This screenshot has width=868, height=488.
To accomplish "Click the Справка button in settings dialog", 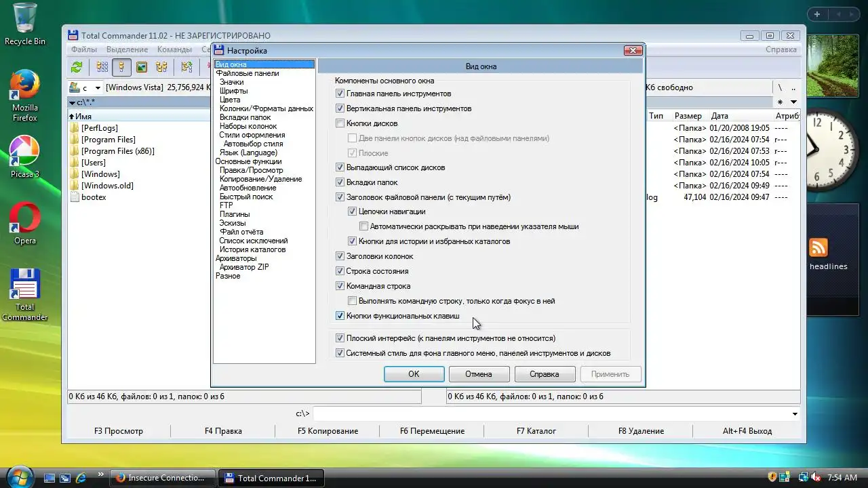I will 545,374.
